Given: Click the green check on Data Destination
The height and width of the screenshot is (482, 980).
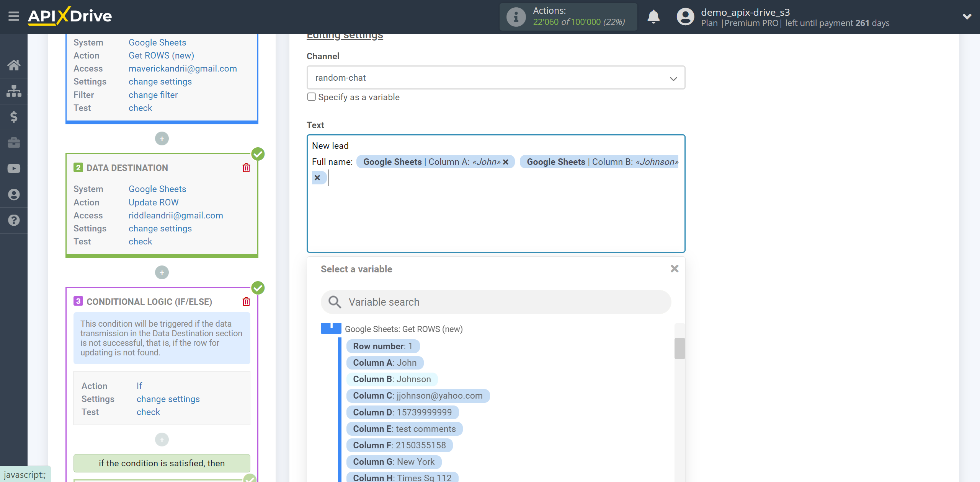Looking at the screenshot, I should (258, 154).
